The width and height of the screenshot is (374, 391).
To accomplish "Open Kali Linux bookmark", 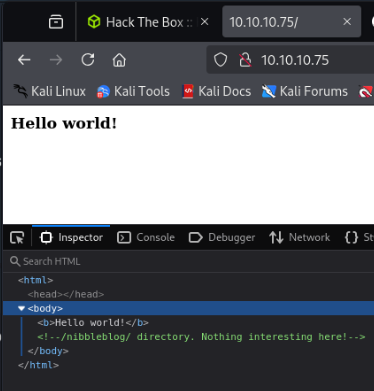I will pos(49,91).
